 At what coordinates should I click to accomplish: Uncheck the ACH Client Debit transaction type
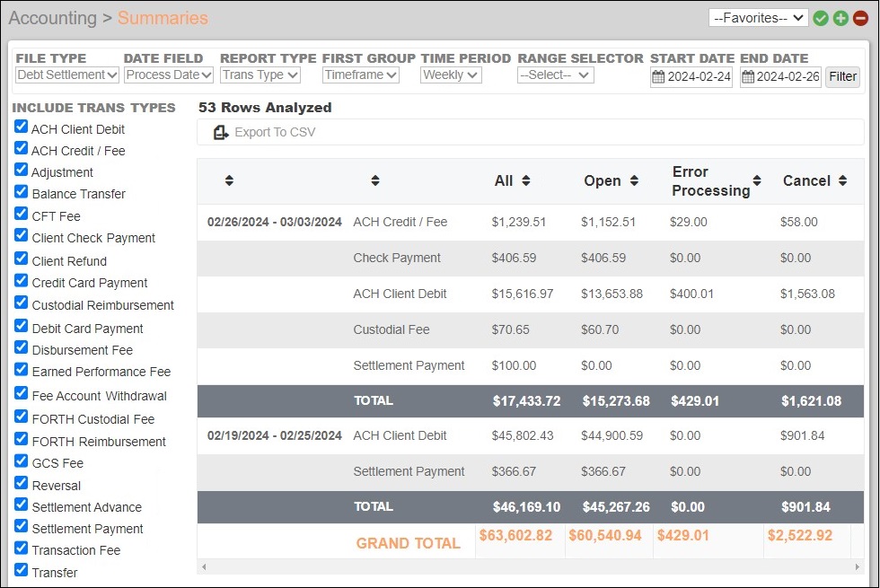pyautogui.click(x=21, y=128)
